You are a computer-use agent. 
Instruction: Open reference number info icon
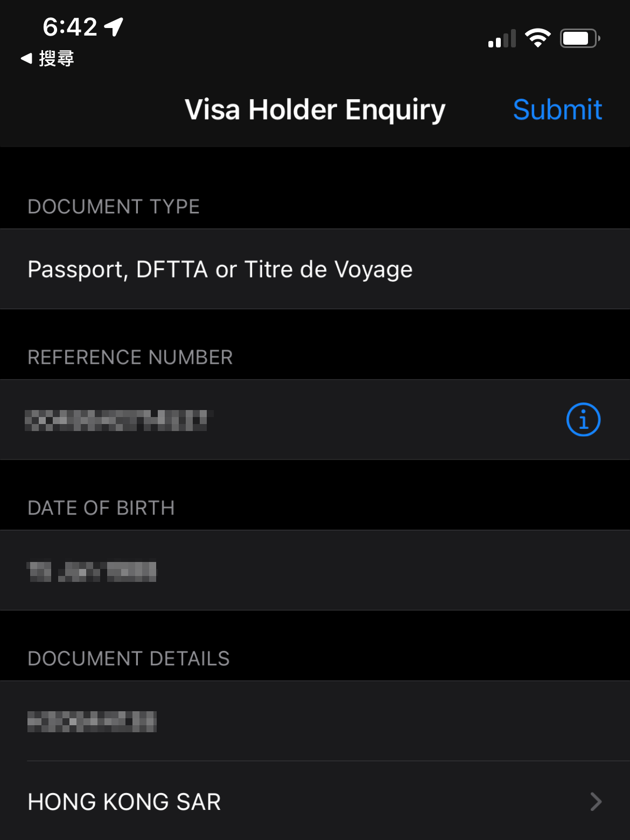tap(583, 419)
